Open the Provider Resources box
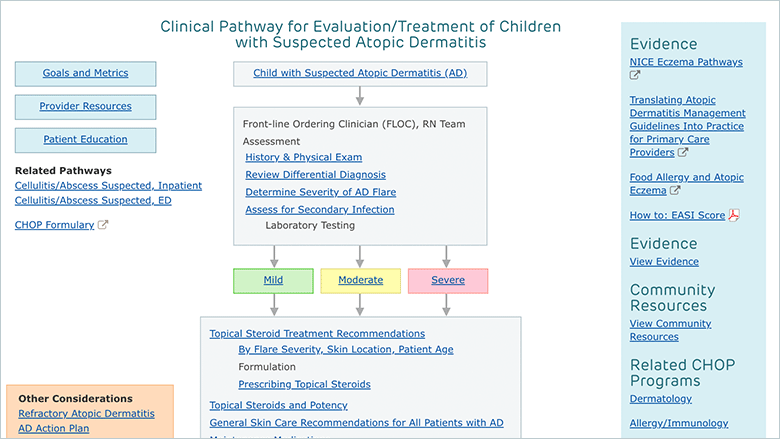 pos(86,107)
